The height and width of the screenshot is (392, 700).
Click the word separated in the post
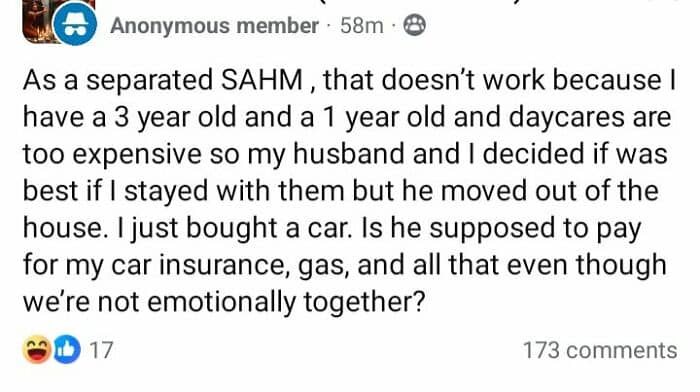pos(149,81)
